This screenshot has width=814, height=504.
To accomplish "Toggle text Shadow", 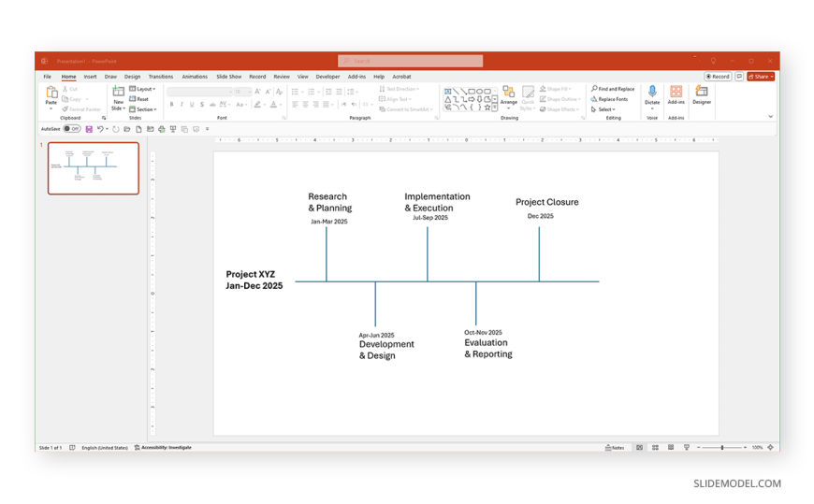I will click(x=202, y=105).
